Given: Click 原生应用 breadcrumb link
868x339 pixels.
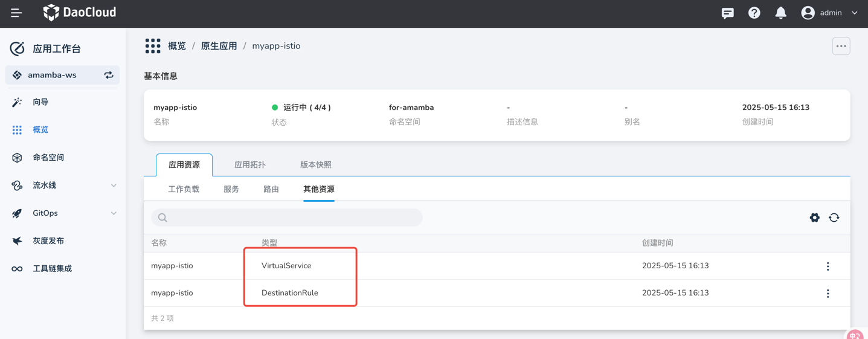Looking at the screenshot, I should pos(219,46).
